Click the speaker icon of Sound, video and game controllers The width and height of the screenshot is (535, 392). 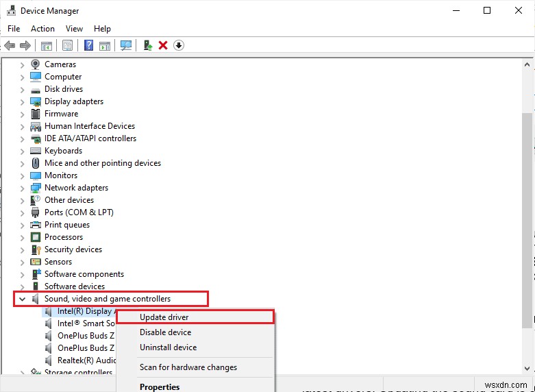(35, 299)
